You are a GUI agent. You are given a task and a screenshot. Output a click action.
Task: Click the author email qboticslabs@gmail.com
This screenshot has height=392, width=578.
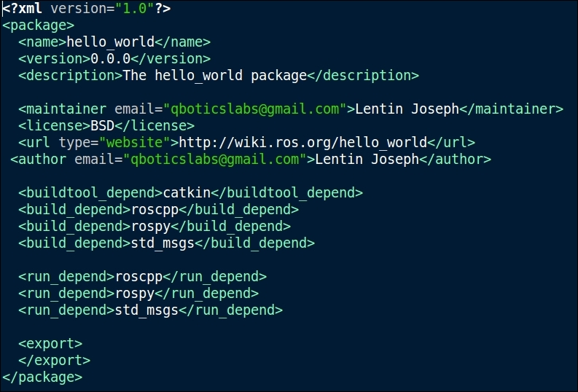tap(215, 159)
